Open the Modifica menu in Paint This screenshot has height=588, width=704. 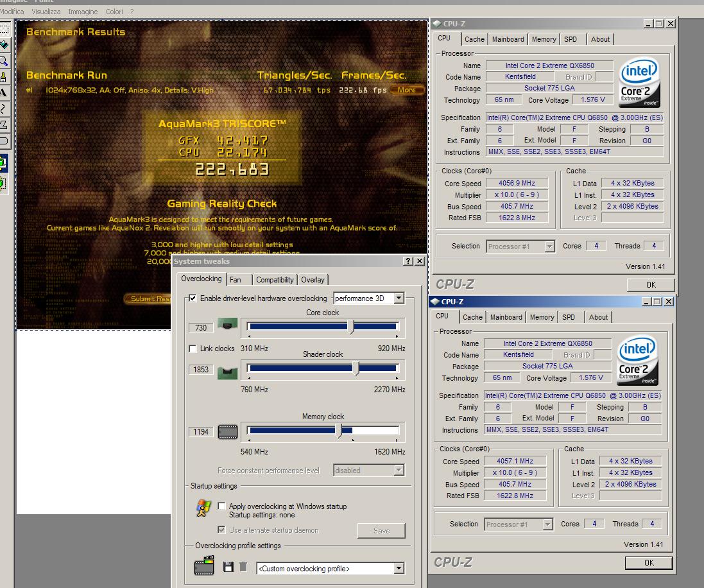12,11
